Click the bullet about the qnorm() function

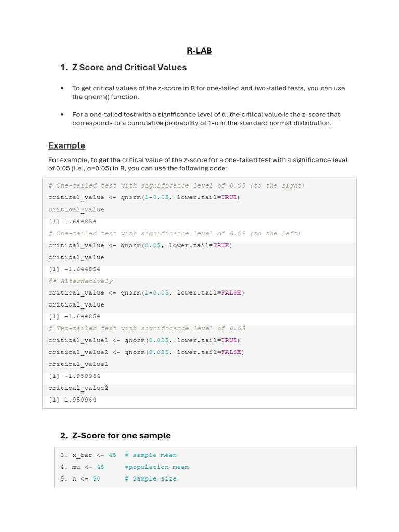point(208,92)
